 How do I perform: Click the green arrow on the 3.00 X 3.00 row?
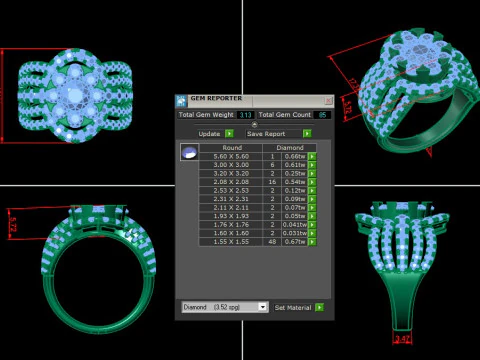[312, 165]
